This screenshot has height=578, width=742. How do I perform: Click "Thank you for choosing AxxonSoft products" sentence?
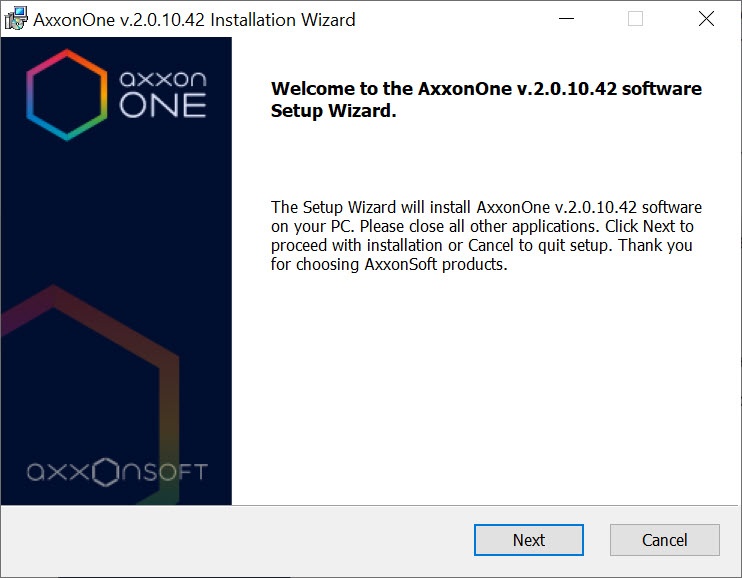(x=480, y=255)
